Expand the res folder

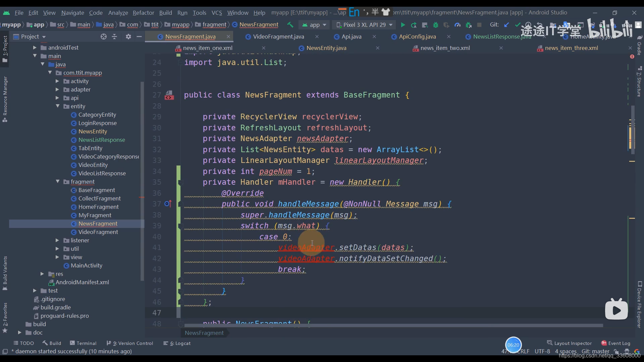click(x=42, y=274)
